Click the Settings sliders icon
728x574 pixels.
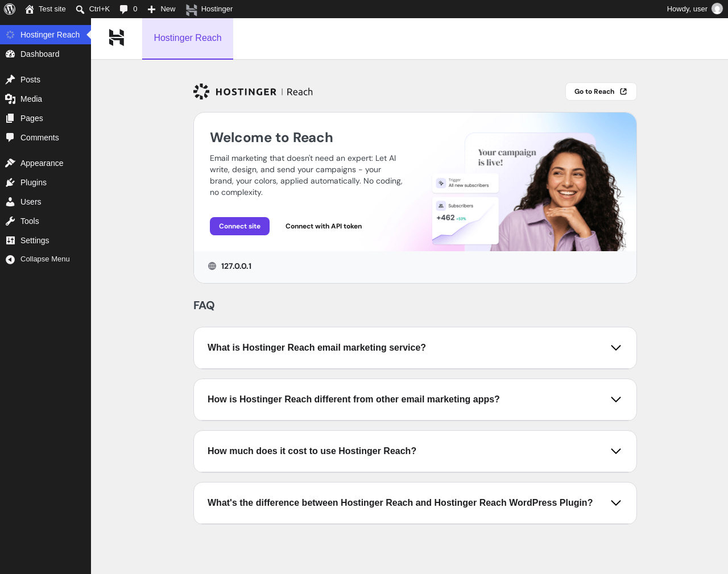(x=10, y=240)
